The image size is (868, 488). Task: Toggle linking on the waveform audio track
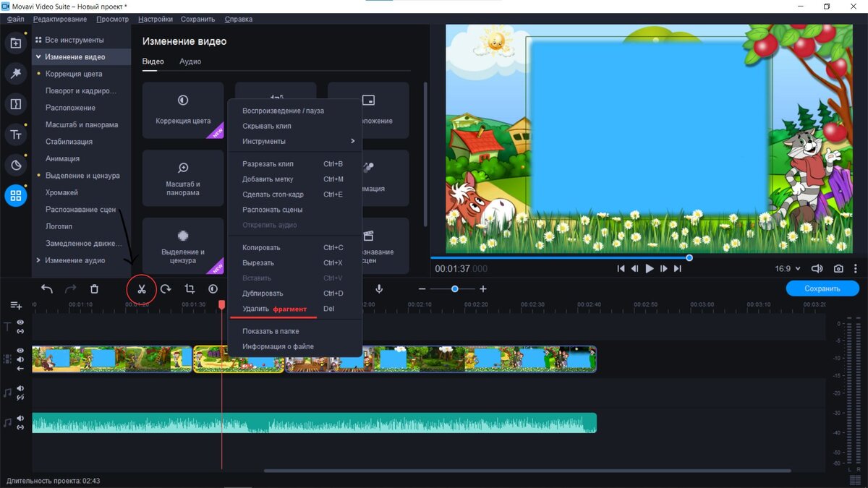[21, 427]
